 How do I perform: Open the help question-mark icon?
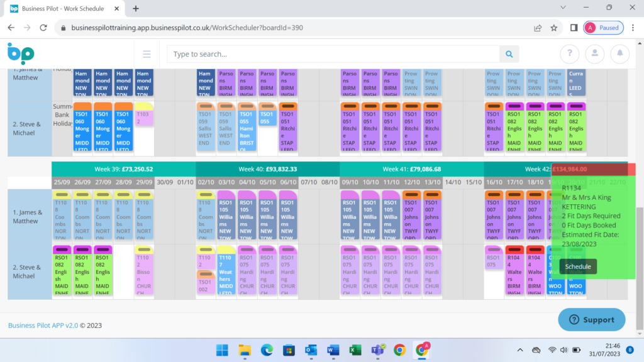pos(569,54)
